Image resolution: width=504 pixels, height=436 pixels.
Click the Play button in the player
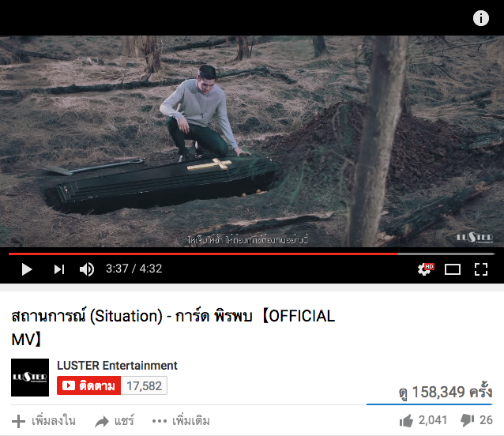point(27,269)
